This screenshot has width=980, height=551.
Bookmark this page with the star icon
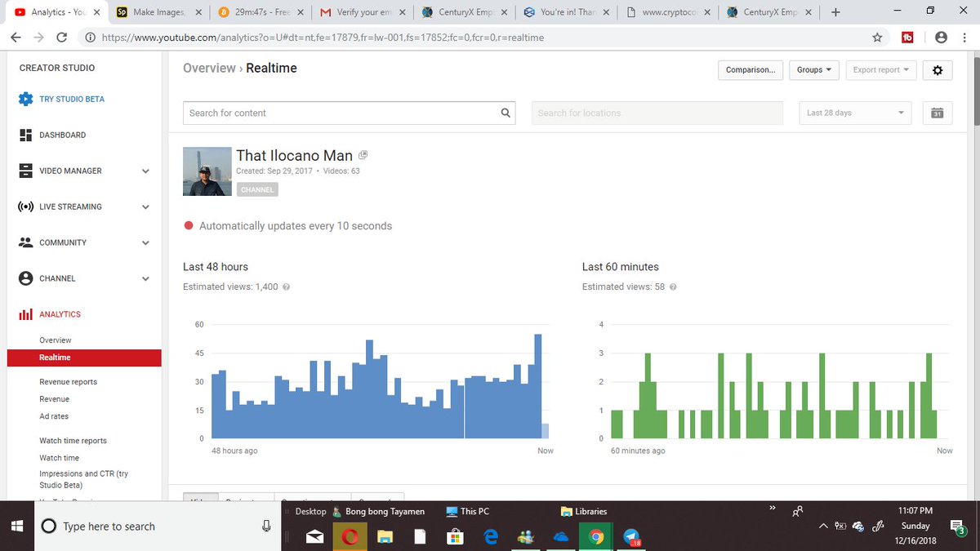[x=877, y=38]
